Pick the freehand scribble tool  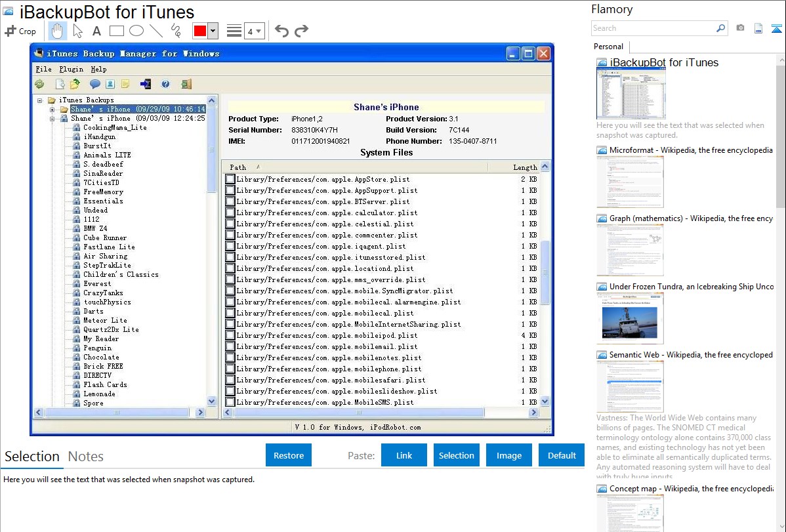[x=176, y=31]
